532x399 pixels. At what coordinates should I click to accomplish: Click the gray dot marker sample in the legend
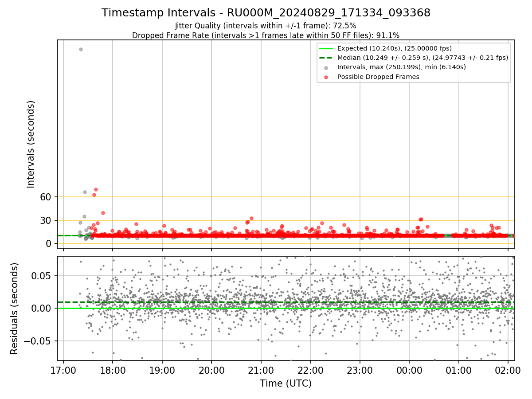pos(326,67)
